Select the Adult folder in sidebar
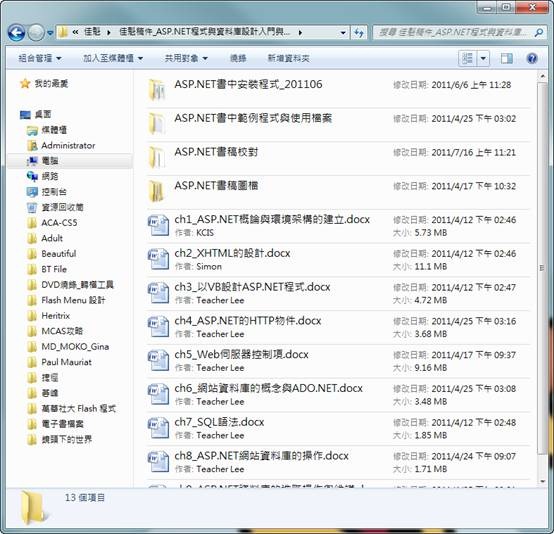The image size is (554, 534). (x=45, y=238)
